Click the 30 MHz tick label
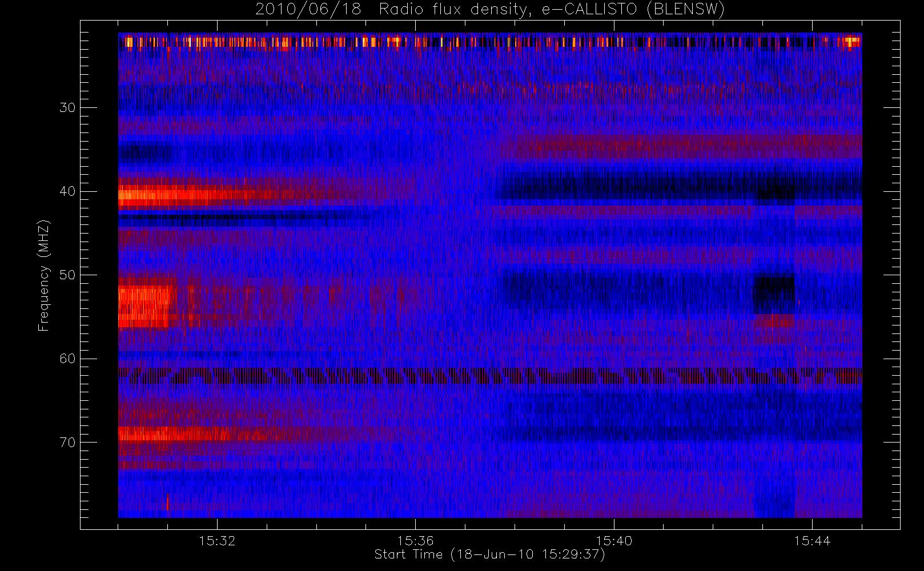The height and width of the screenshot is (571, 924). [x=67, y=107]
